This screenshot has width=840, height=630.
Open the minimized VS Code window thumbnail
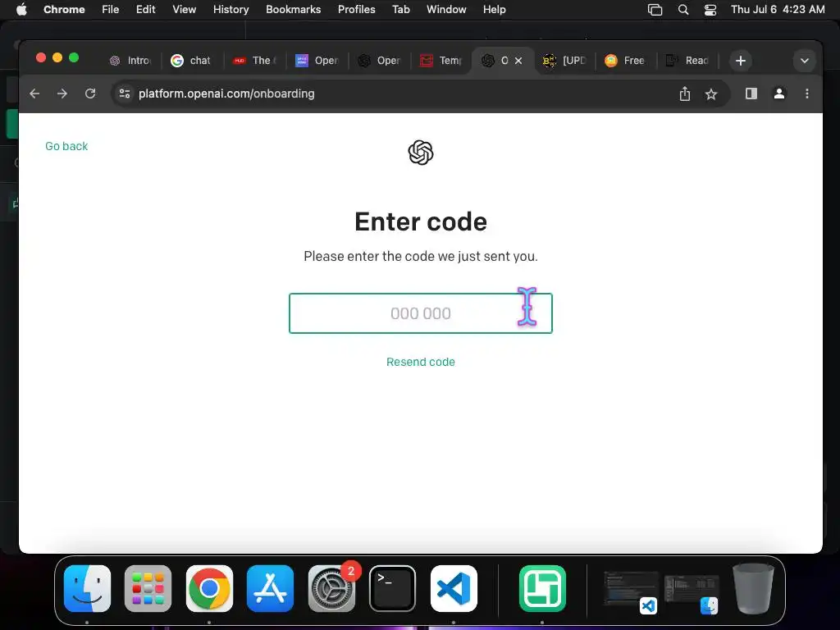[x=631, y=592]
